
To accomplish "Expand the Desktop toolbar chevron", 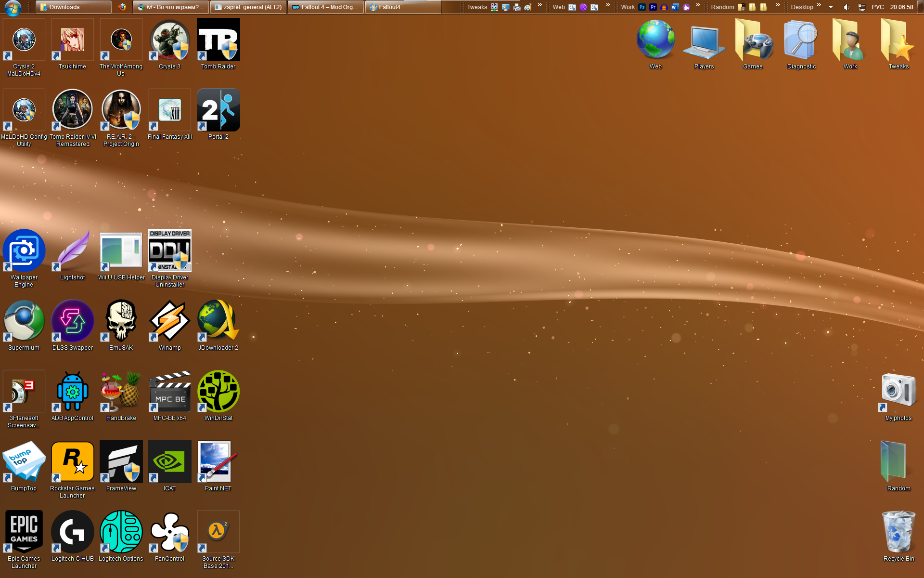I will pyautogui.click(x=819, y=5).
